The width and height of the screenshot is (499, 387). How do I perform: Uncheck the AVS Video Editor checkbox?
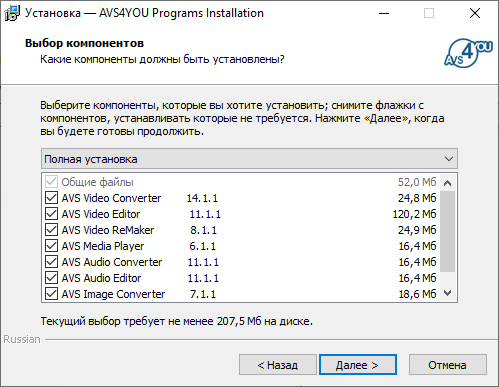click(x=51, y=214)
